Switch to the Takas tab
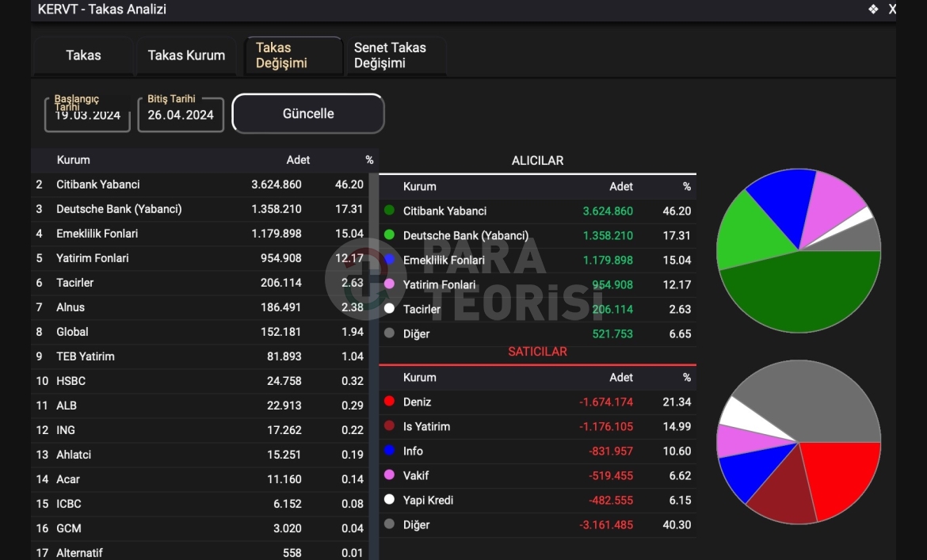Image resolution: width=927 pixels, height=560 pixels. [x=83, y=55]
